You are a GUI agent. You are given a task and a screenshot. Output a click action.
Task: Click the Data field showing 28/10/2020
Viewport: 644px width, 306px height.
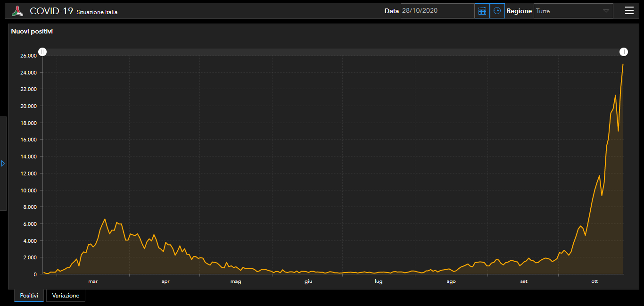(x=437, y=11)
